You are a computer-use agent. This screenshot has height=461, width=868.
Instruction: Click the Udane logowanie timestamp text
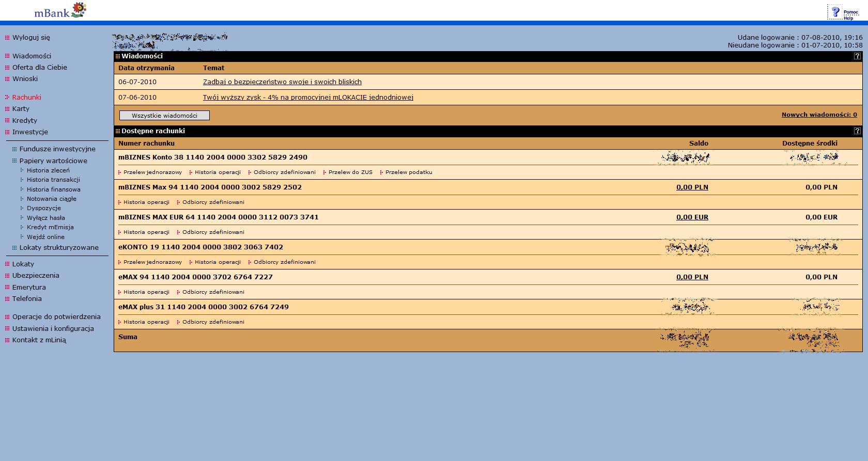[800, 38]
